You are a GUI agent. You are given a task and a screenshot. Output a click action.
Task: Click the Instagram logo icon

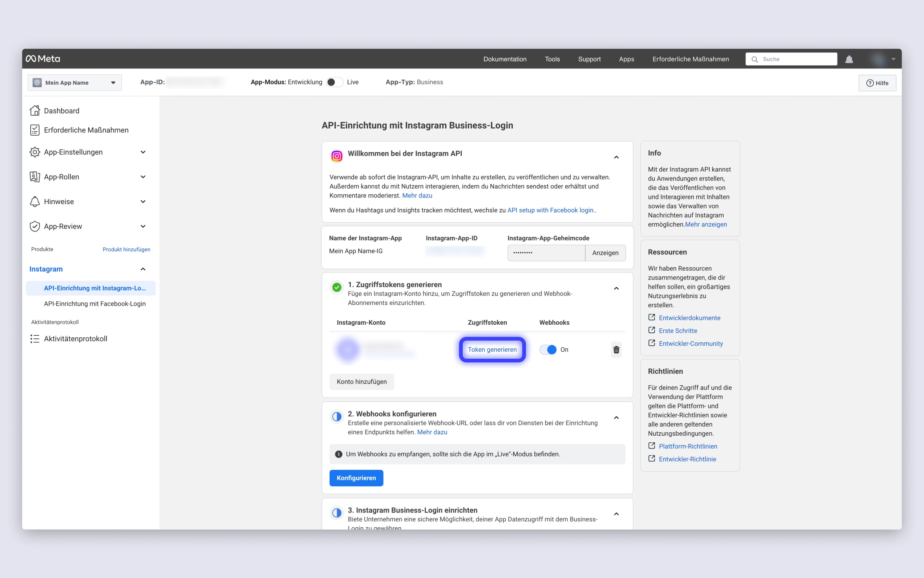point(337,156)
